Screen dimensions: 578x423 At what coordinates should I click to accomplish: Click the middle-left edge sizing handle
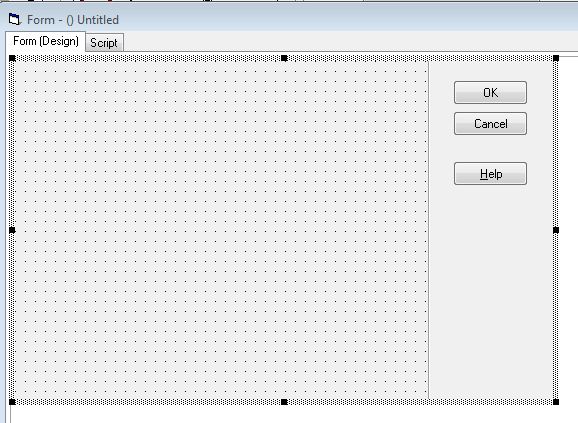point(12,230)
